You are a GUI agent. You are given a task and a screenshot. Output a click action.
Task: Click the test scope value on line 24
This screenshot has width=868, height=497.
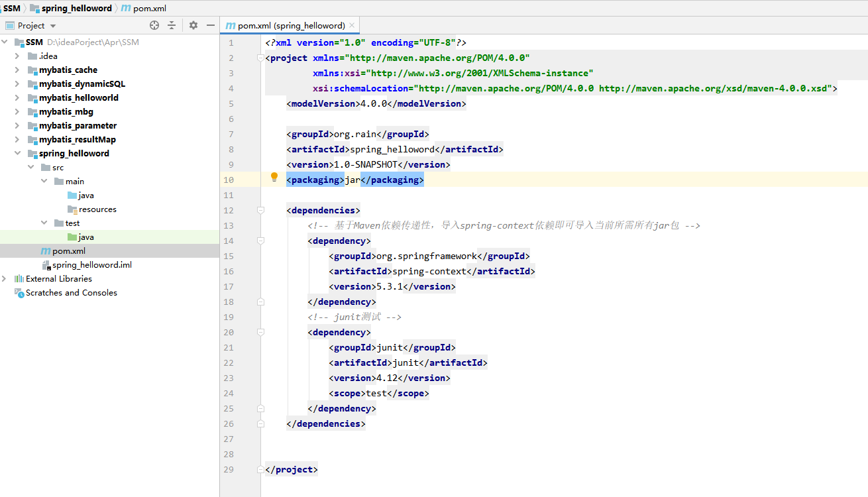point(376,394)
